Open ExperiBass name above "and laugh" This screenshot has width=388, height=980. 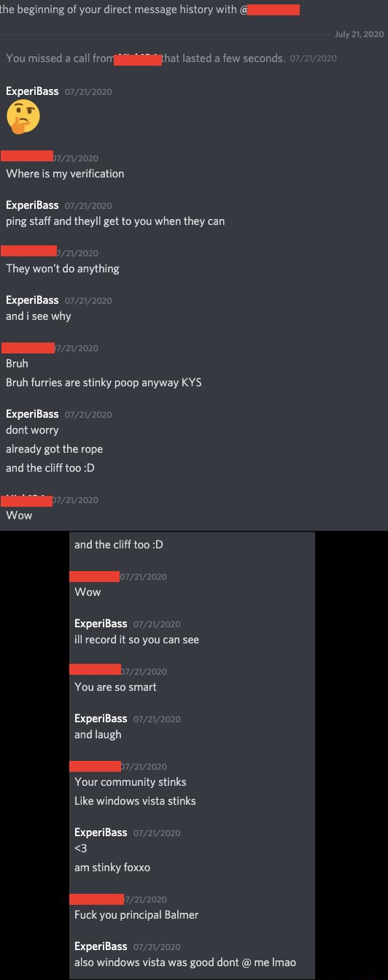pos(101,719)
